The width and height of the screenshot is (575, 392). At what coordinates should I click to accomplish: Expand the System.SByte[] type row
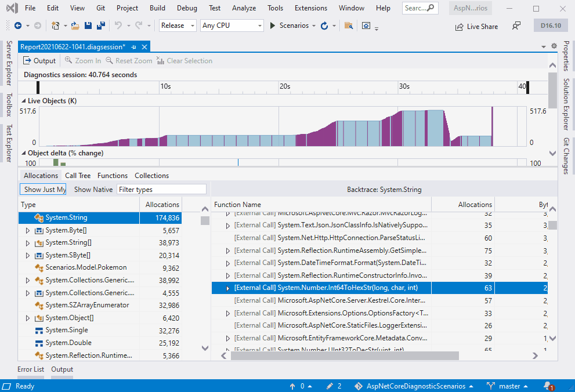pos(27,255)
